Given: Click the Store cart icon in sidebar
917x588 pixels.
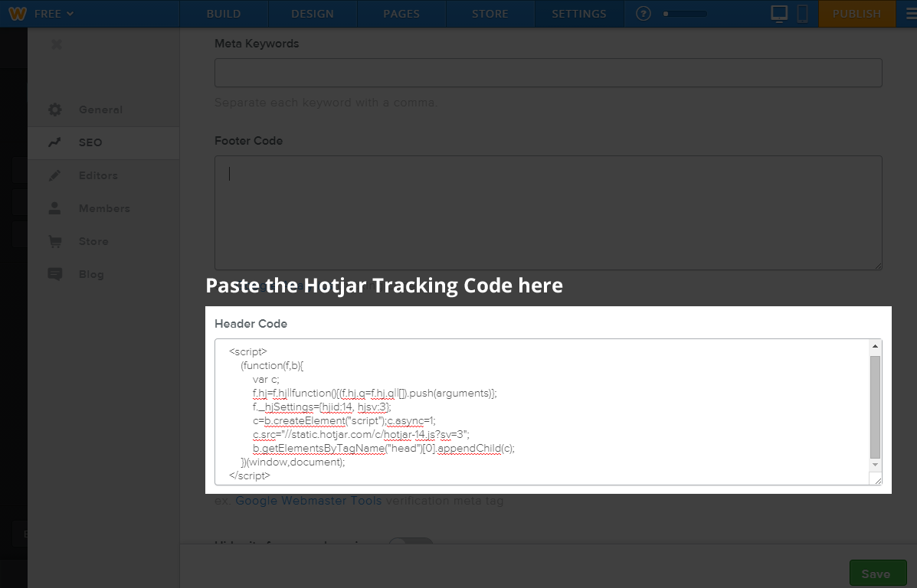Looking at the screenshot, I should (54, 241).
